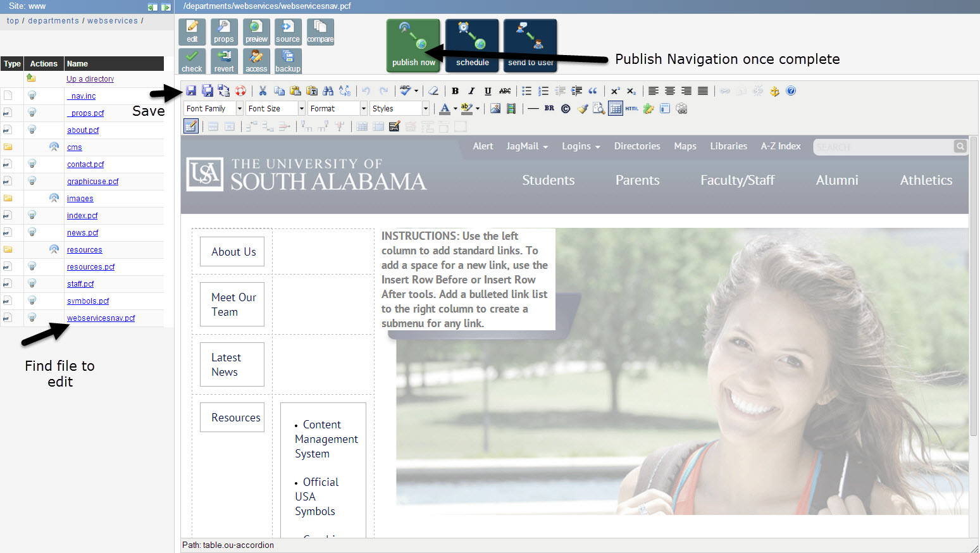
Task: Insert a horizontal rule line
Action: 533,109
